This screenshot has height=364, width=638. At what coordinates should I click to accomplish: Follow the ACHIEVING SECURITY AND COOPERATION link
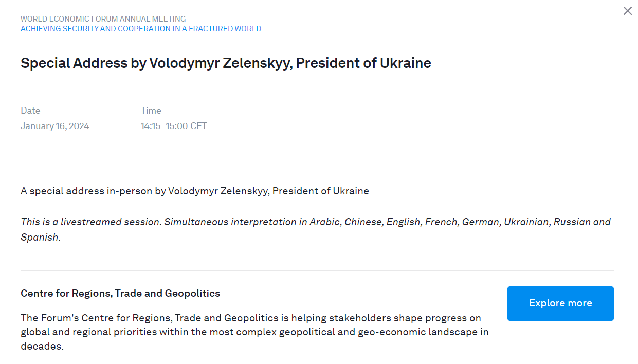point(141,29)
